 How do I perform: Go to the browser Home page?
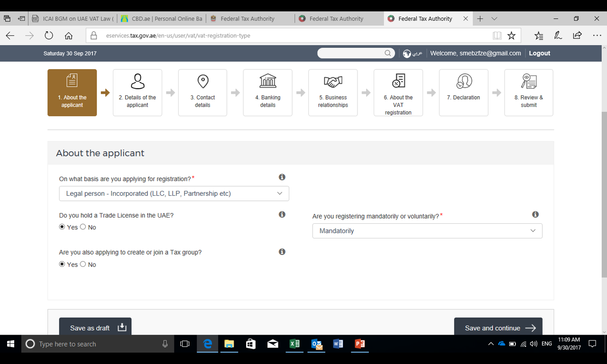(x=69, y=36)
